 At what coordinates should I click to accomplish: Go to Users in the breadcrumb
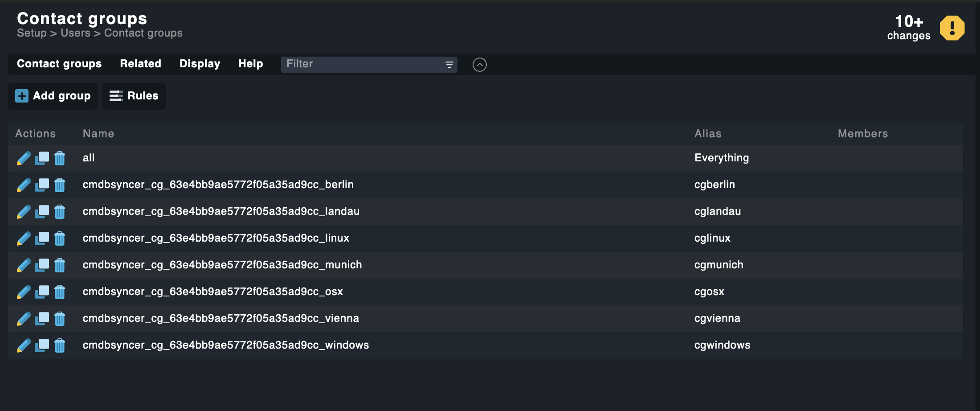[75, 33]
